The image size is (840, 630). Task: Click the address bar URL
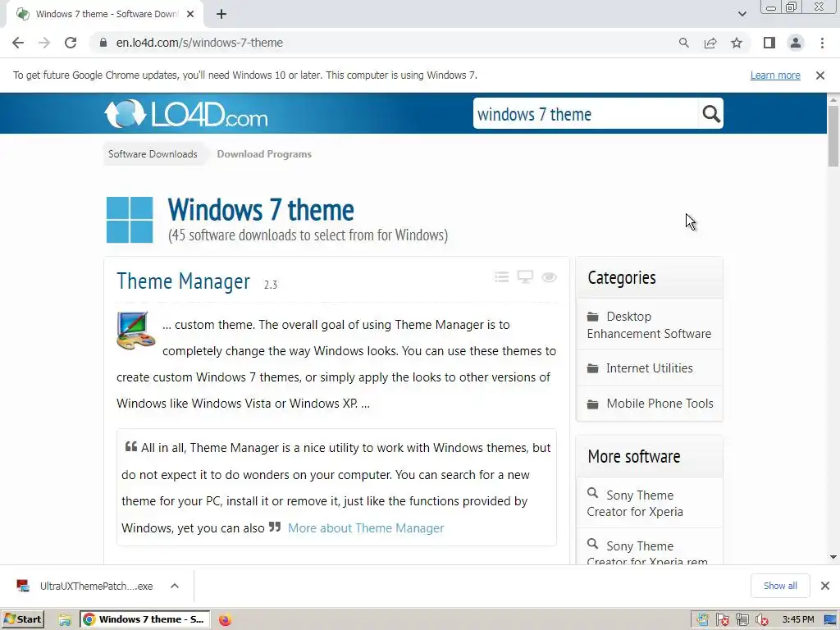pos(199,43)
